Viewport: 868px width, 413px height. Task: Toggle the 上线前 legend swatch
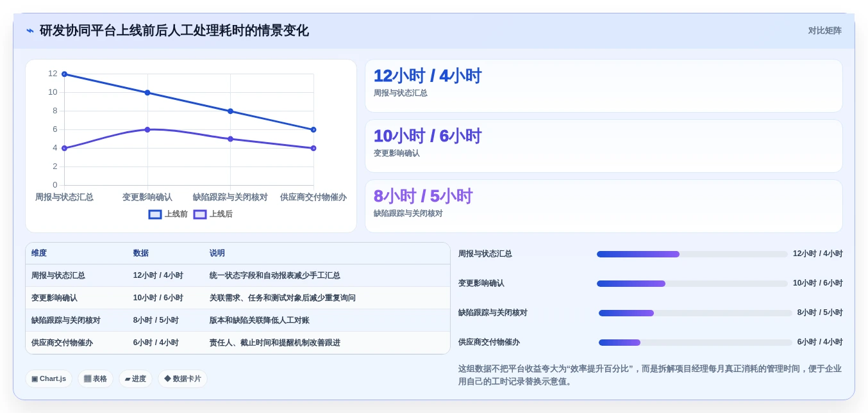[x=155, y=215]
